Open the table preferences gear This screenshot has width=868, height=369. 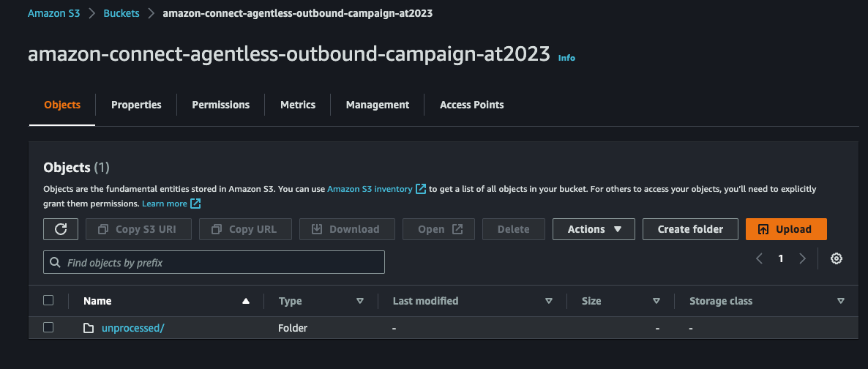[837, 258]
